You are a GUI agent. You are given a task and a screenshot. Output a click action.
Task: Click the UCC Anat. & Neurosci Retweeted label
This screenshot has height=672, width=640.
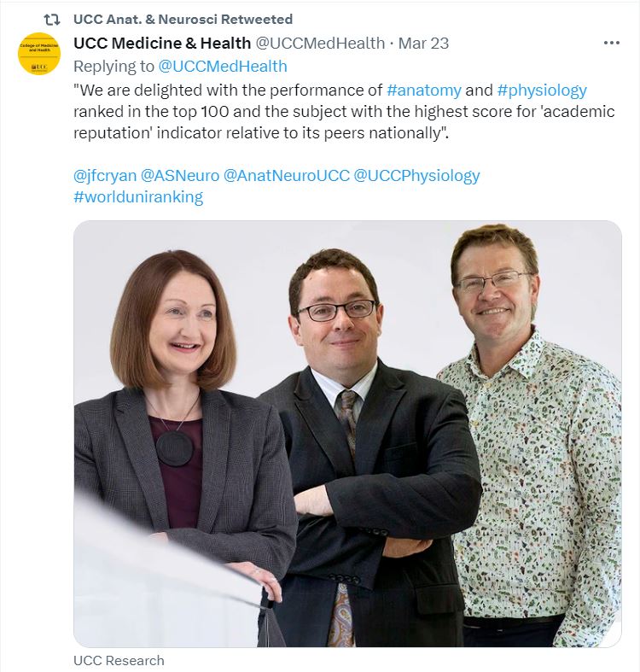click(183, 20)
